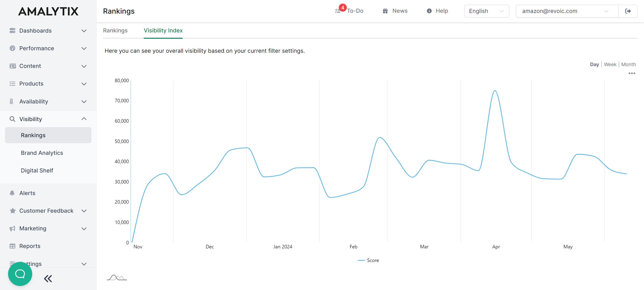Viewport: 644px width, 290px height.
Task: Toggle the Score series in the chart legend
Action: click(368, 260)
